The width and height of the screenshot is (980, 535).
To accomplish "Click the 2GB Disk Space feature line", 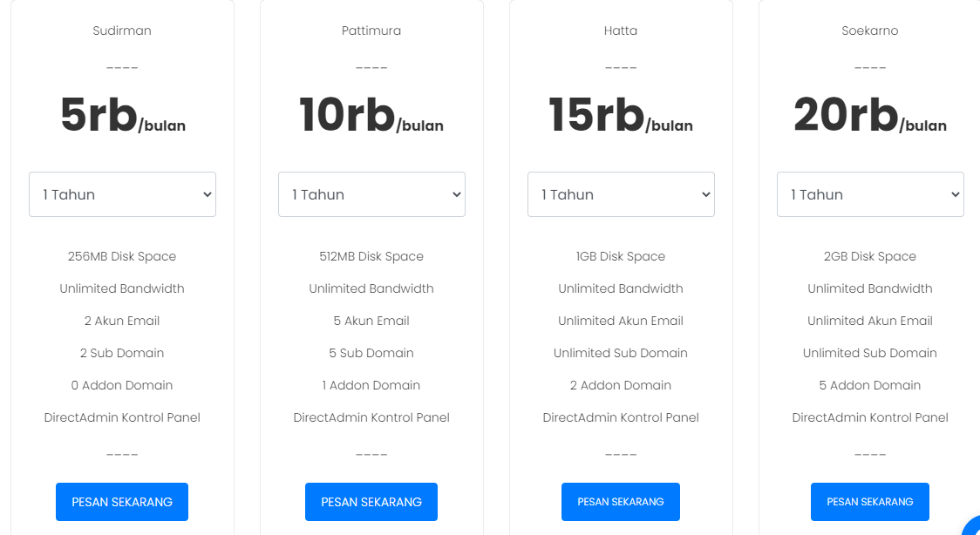I will pyautogui.click(x=870, y=256).
